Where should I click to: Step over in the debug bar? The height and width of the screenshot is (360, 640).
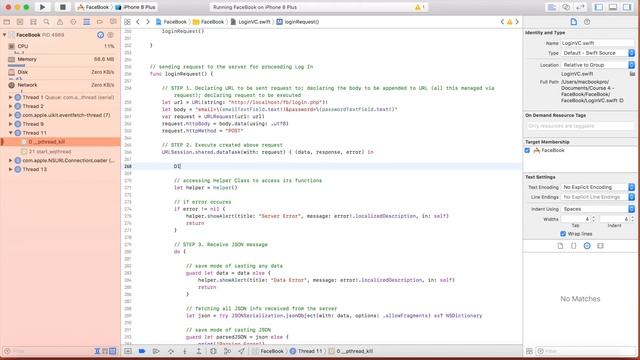pos(171,351)
